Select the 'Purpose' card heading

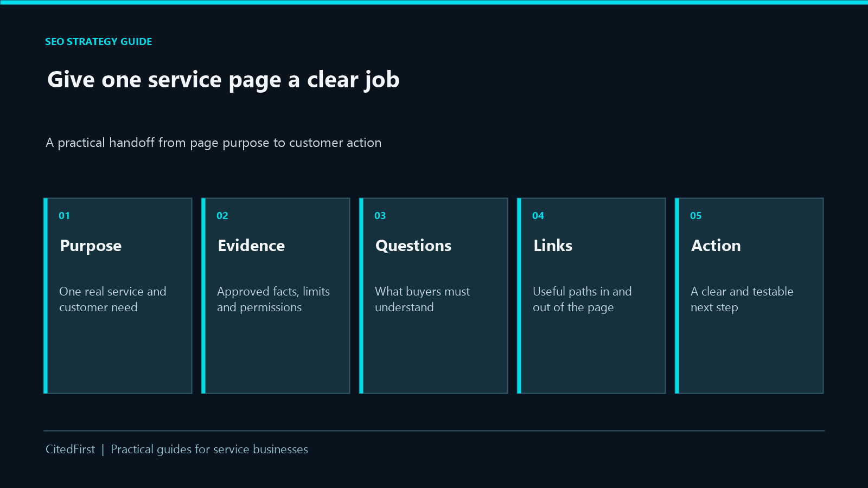tap(91, 246)
